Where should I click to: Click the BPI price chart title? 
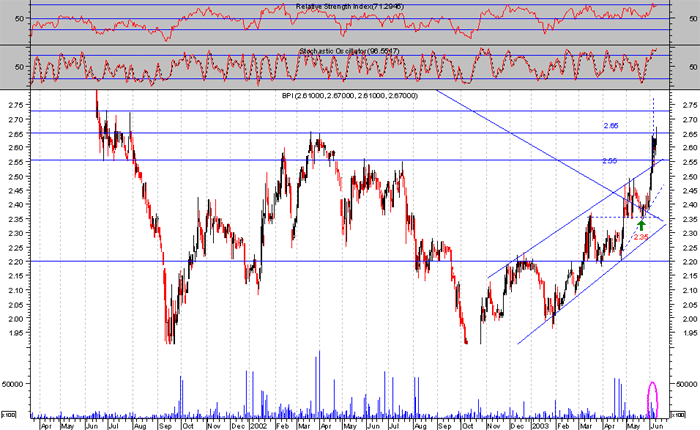350,96
